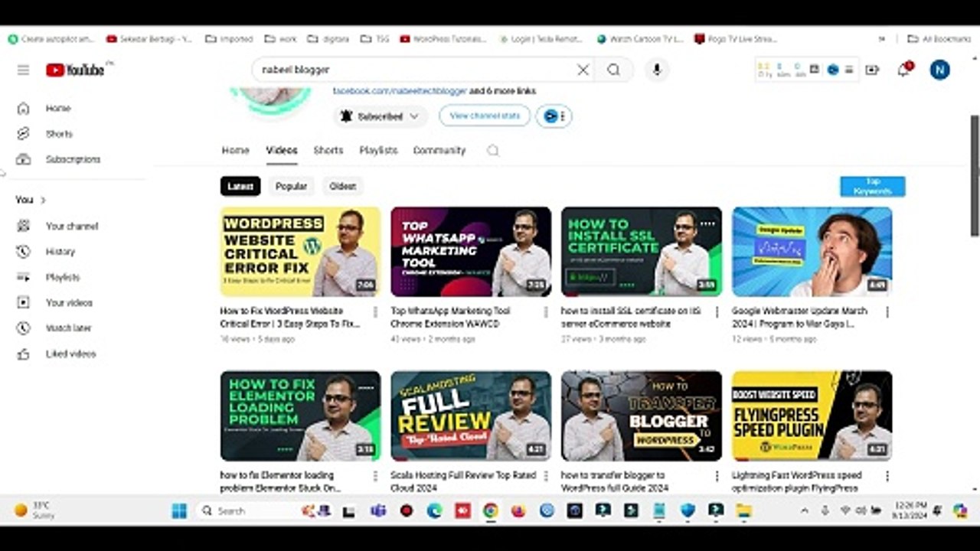Open the 'work' bookmarks folder

(281, 39)
